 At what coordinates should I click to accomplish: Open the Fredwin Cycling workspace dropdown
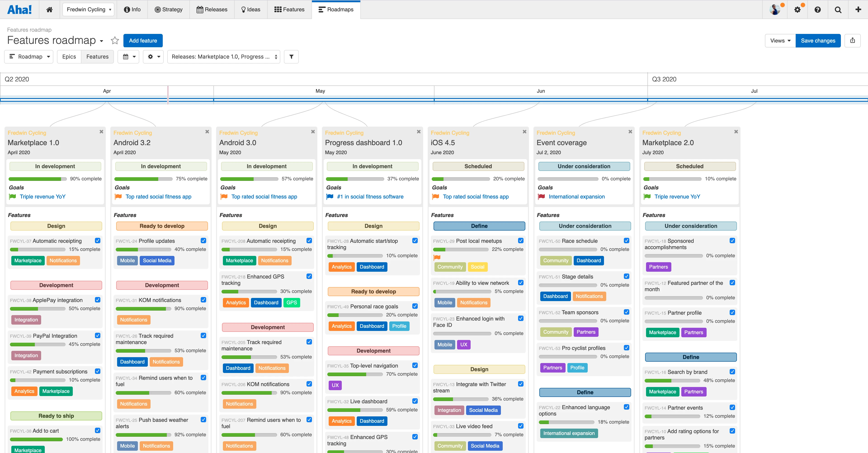pyautogui.click(x=88, y=9)
